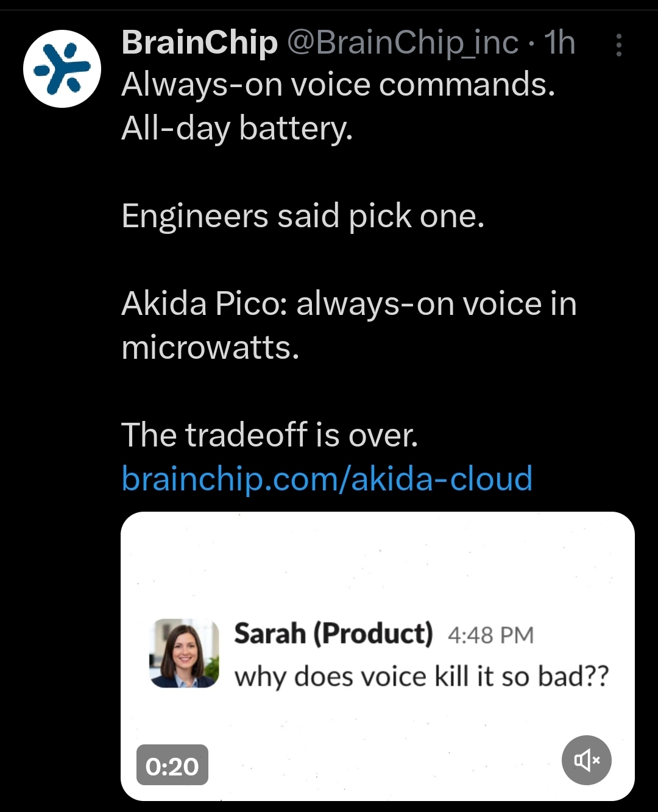Image resolution: width=658 pixels, height=812 pixels.
Task: Tap the @BrainChip_inc handle
Action: [x=402, y=43]
